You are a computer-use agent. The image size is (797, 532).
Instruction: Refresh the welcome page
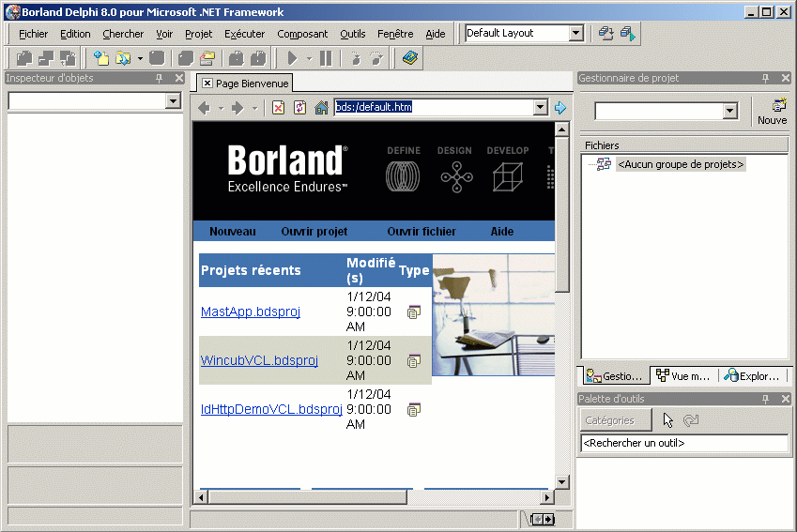(299, 108)
